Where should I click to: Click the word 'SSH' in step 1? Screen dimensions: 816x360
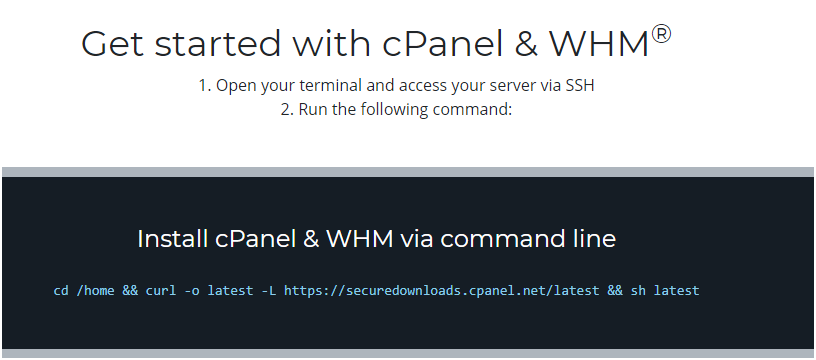(580, 86)
